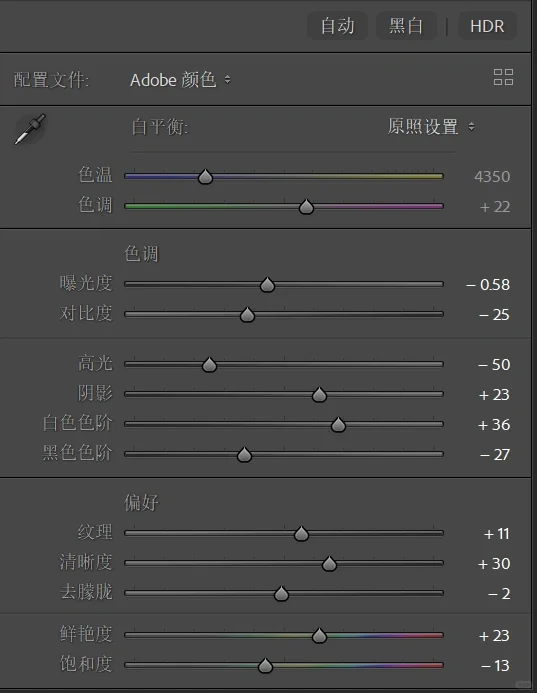The height and width of the screenshot is (693, 537).
Task: Enable HDR editing mode
Action: click(x=487, y=26)
